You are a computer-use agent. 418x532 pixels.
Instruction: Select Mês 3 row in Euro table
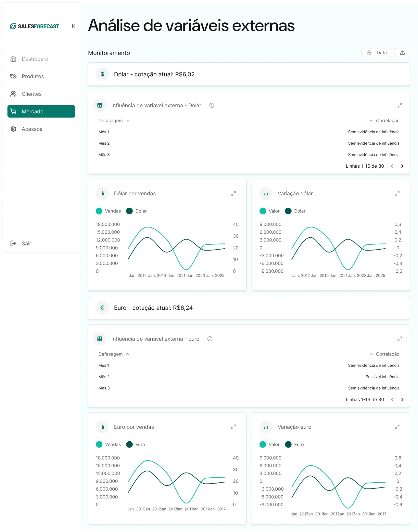pyautogui.click(x=249, y=388)
